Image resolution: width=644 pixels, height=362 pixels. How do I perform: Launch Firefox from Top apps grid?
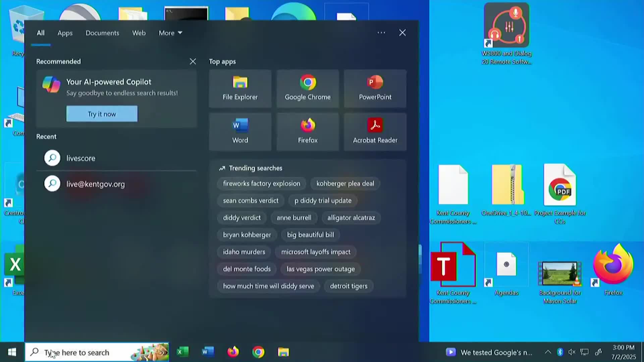pos(308,132)
